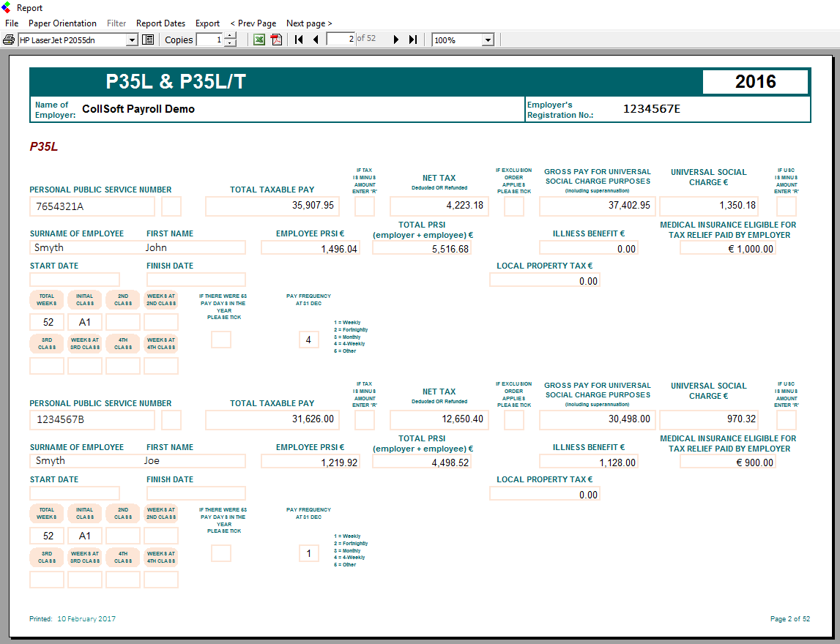Increase number of copies with up arrow
The height and width of the screenshot is (644, 840).
coord(230,37)
